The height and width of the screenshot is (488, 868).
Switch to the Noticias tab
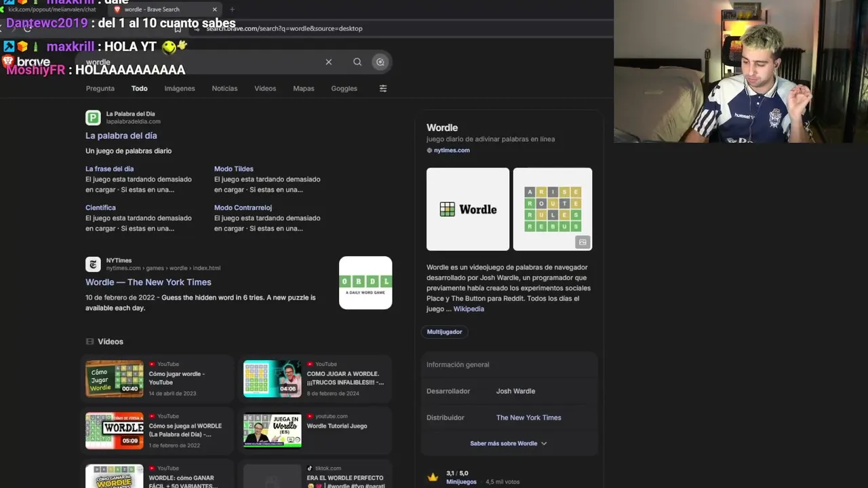[224, 89]
